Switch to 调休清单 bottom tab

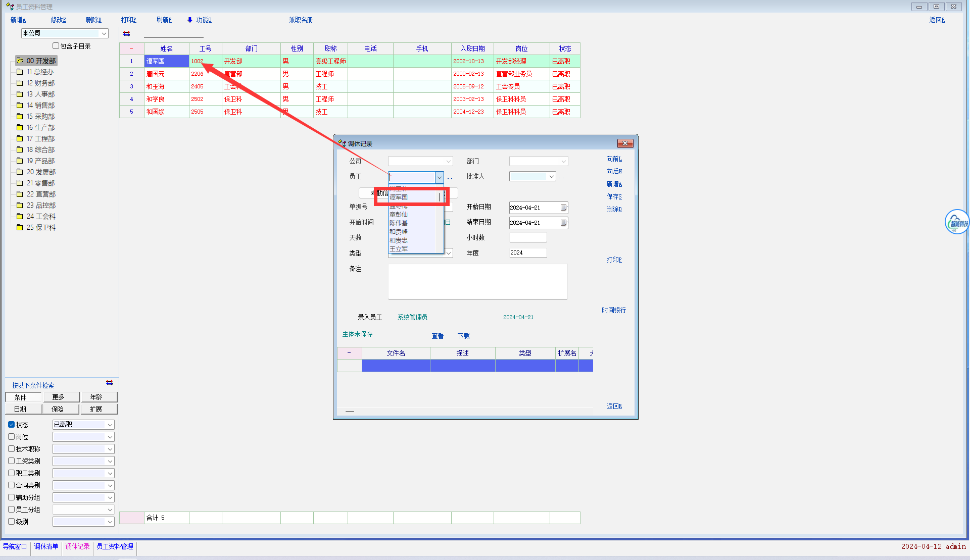(46, 546)
